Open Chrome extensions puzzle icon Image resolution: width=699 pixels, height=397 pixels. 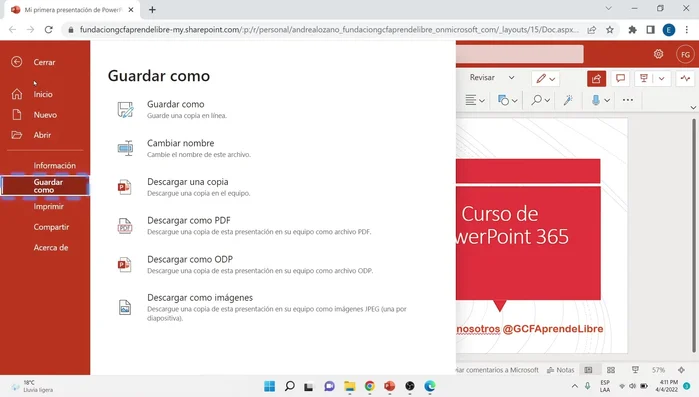click(x=632, y=30)
